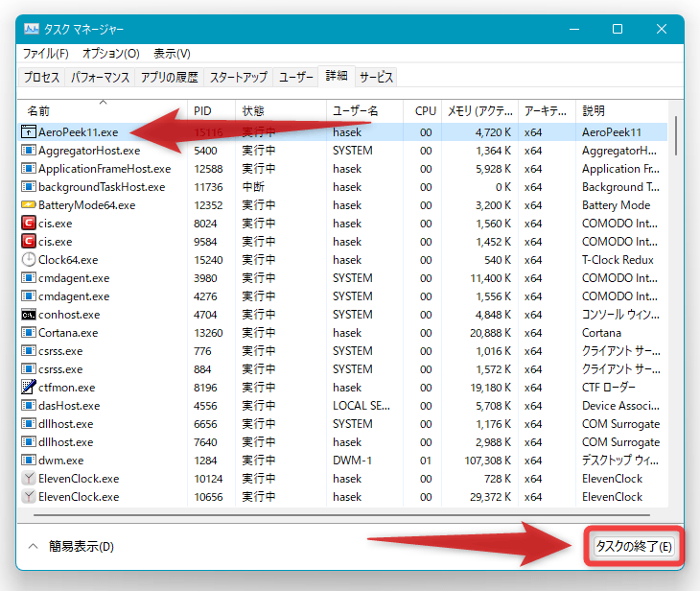Click the AggregatorHost.exe process icon
700x591 pixels.
[x=29, y=151]
